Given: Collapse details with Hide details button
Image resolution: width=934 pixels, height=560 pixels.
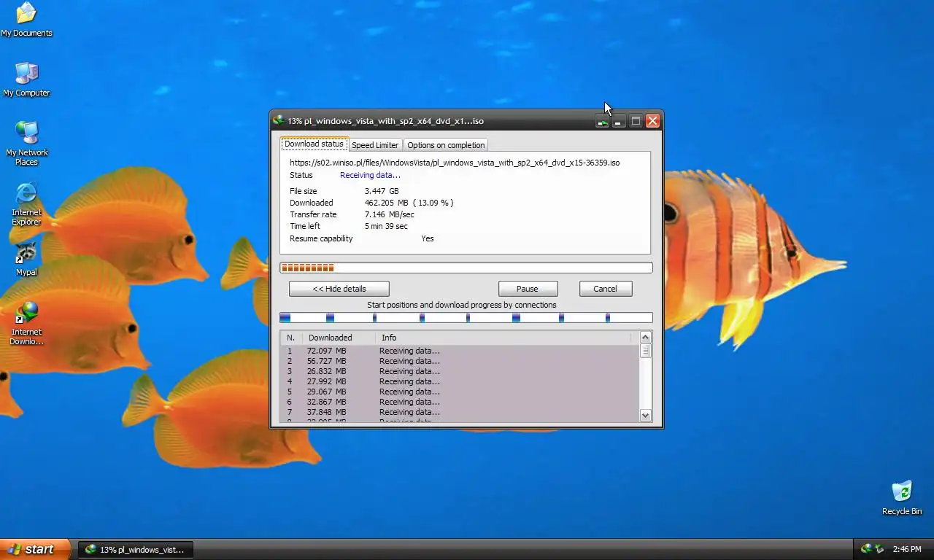Looking at the screenshot, I should (x=339, y=289).
